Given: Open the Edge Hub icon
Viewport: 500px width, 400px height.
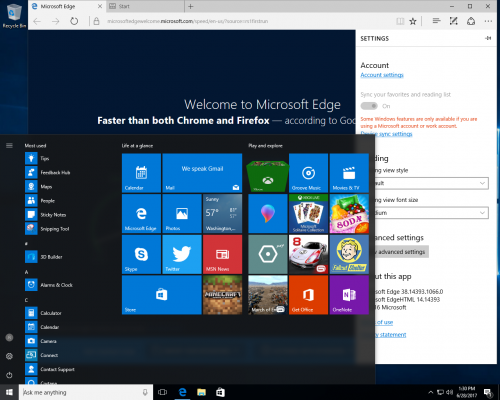Looking at the screenshot, I should coord(436,21).
